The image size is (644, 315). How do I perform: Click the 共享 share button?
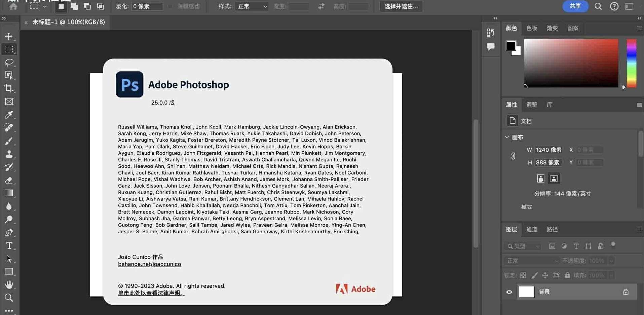575,6
